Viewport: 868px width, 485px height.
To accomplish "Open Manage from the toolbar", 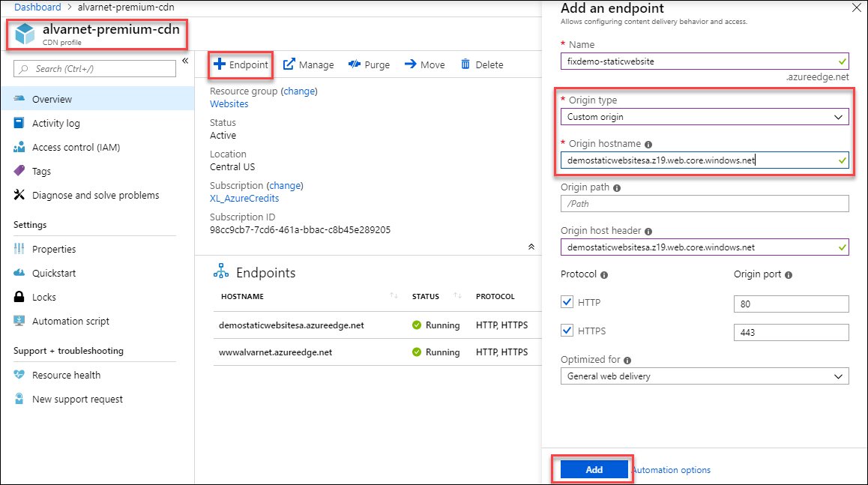I will (308, 64).
